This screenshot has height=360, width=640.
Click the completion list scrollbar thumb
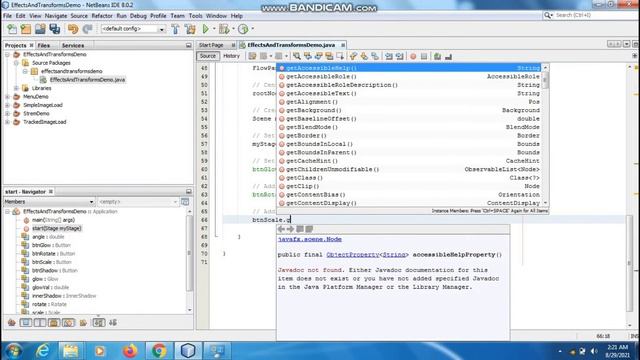tap(545, 80)
